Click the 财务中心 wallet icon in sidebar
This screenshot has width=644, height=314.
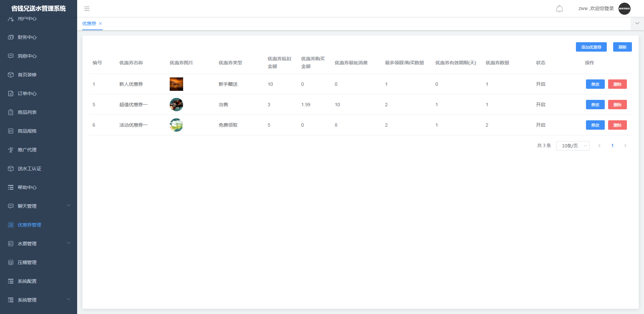click(11, 37)
